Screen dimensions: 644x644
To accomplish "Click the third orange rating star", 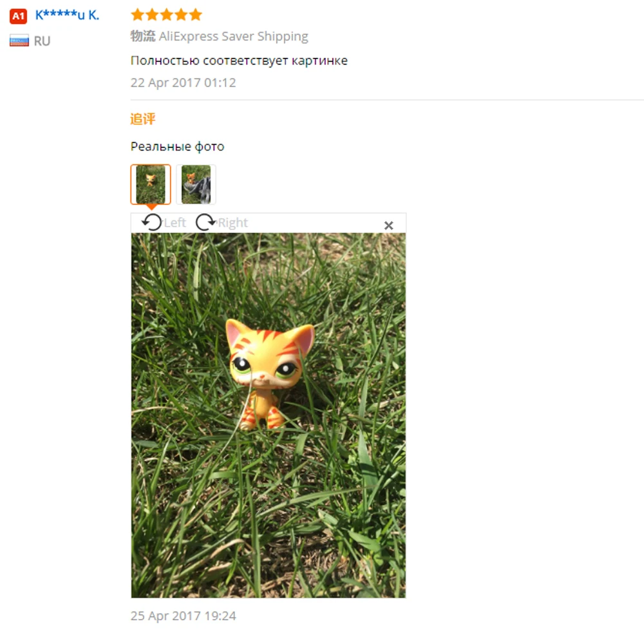I will pyautogui.click(x=166, y=15).
